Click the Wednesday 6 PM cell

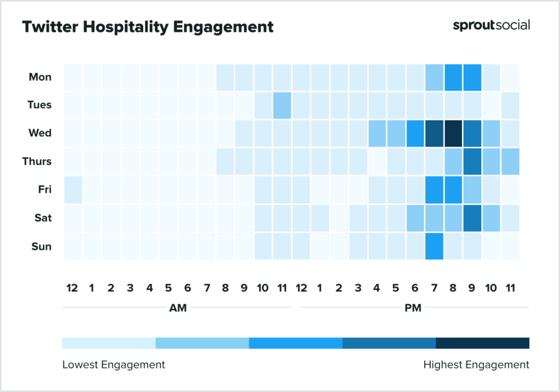click(415, 133)
